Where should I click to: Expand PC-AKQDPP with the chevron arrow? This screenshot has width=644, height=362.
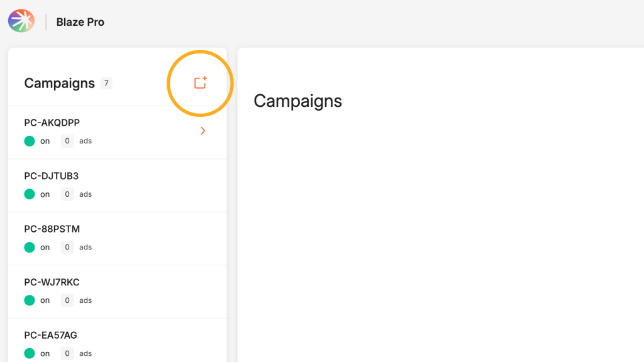[203, 131]
